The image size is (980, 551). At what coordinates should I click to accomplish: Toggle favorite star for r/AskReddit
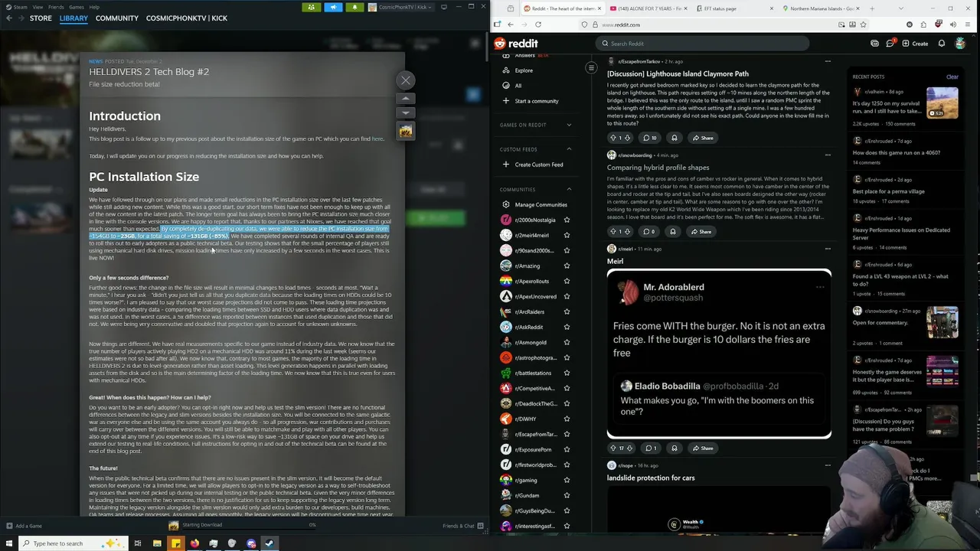coord(567,327)
